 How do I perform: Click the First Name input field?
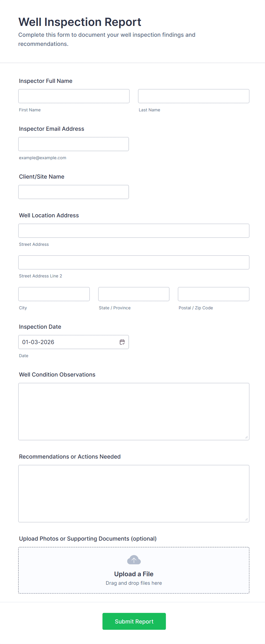[x=74, y=96]
